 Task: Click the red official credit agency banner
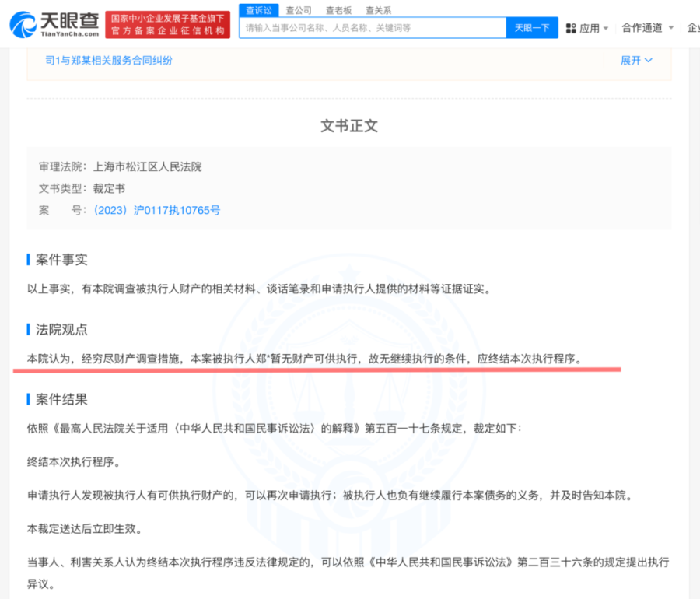[x=167, y=24]
